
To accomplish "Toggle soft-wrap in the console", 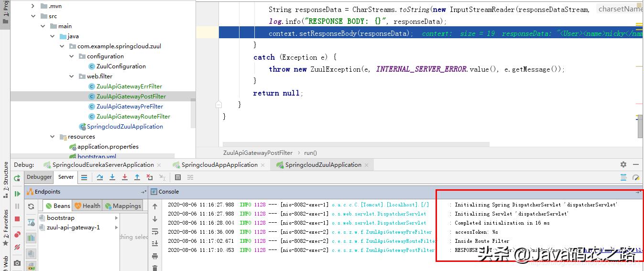I will (x=155, y=231).
